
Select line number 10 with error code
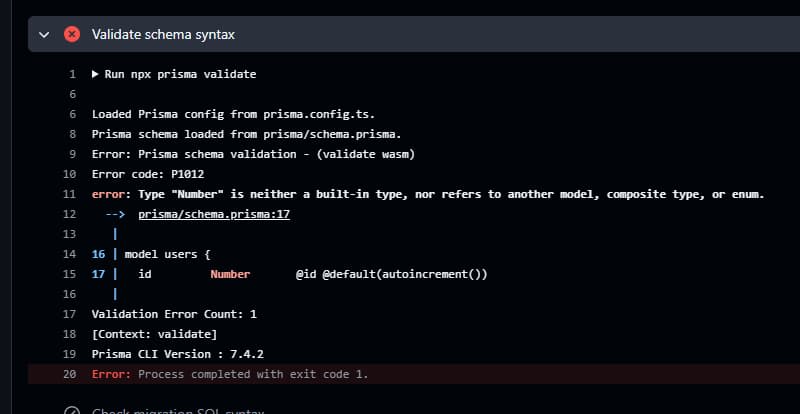click(69, 174)
